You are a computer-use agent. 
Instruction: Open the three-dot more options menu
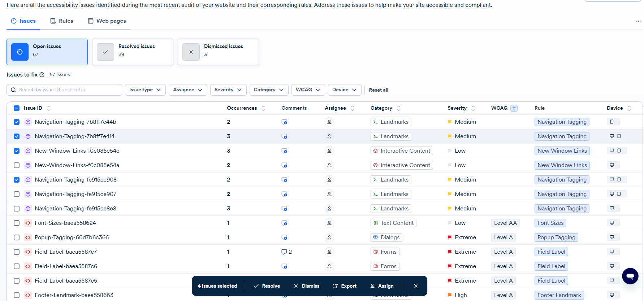point(639,21)
